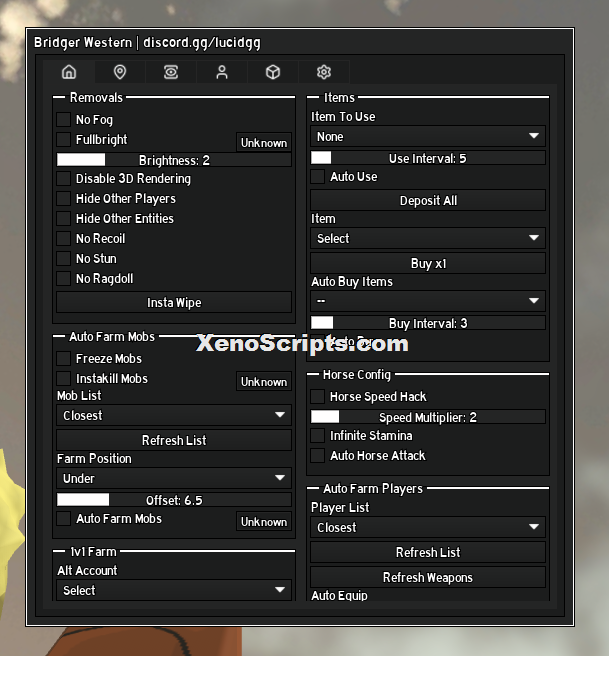Viewport: 609px width, 686px height.
Task: Open the Mob List dropdown
Action: click(x=174, y=415)
